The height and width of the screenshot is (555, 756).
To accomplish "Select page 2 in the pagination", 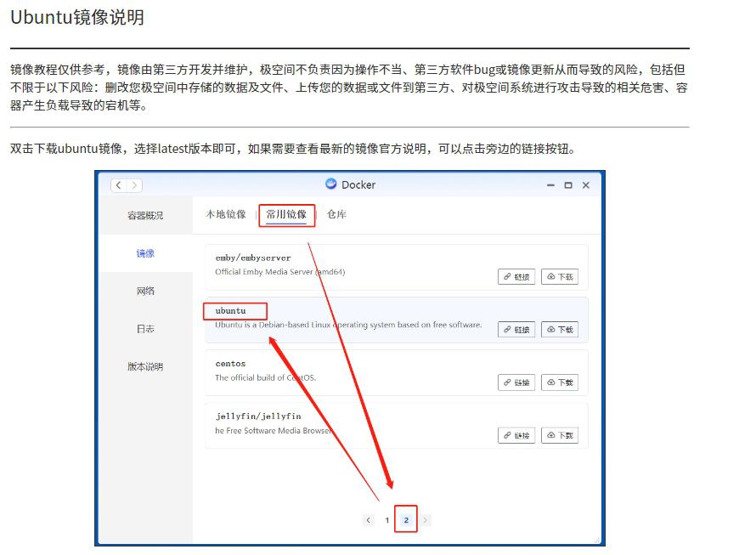I will coord(406,520).
